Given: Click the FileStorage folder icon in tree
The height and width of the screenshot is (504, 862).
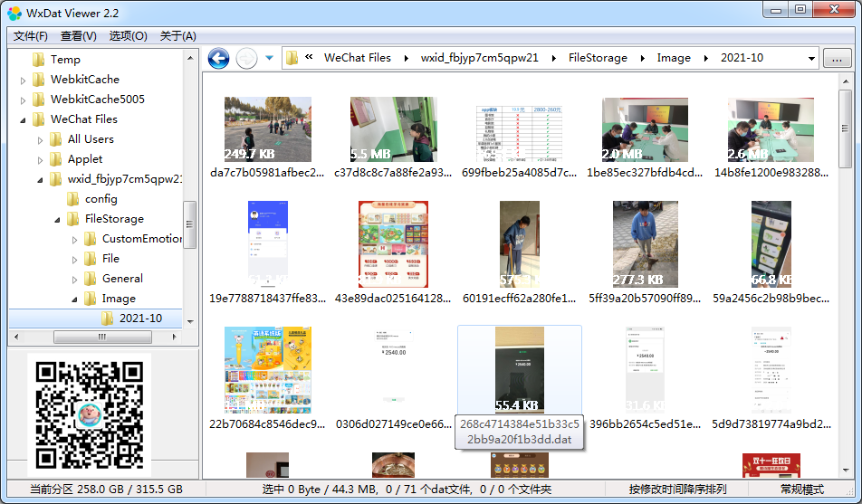Looking at the screenshot, I should coord(73,219).
